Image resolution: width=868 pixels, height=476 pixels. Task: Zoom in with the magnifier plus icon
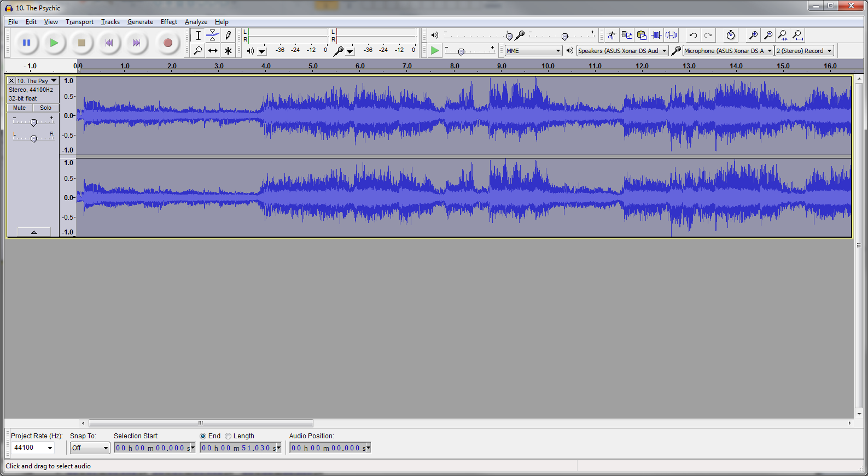pyautogui.click(x=753, y=36)
